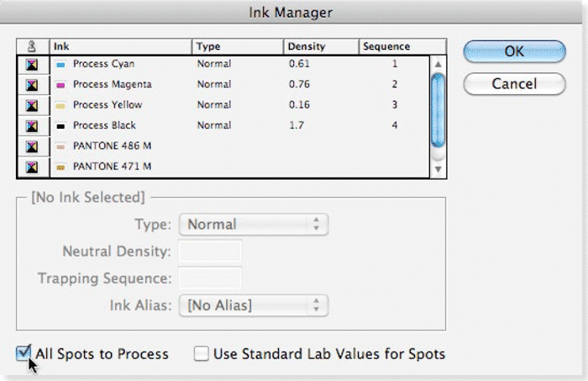588x381 pixels.
Task: Open the Ink Alias dropdown
Action: [253, 304]
